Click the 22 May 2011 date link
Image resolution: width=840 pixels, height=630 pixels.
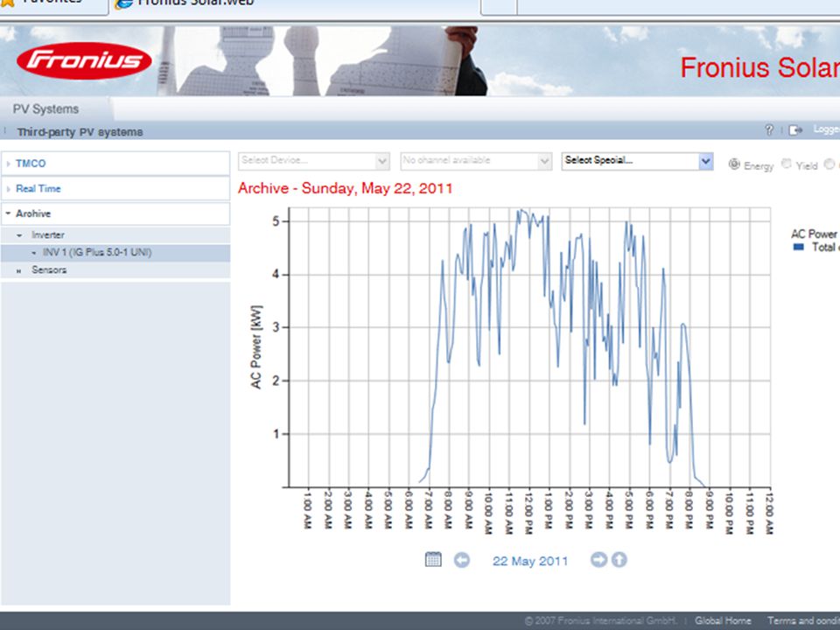click(x=530, y=561)
